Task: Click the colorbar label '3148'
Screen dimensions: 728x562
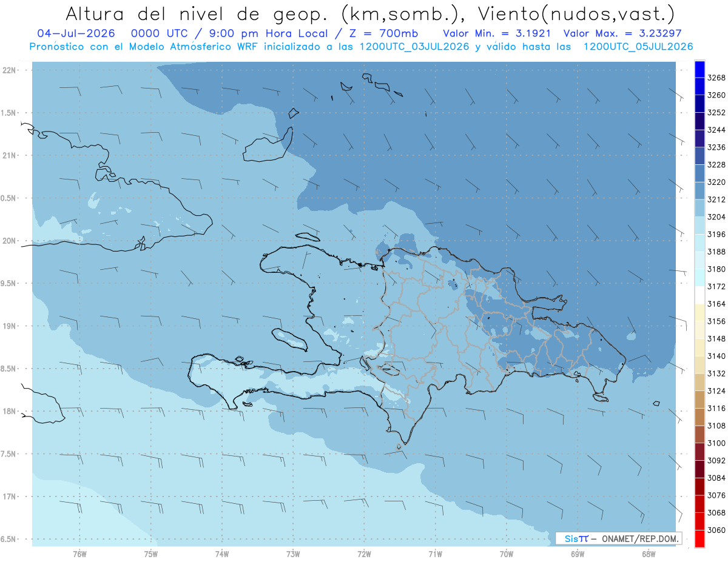Action: click(716, 338)
